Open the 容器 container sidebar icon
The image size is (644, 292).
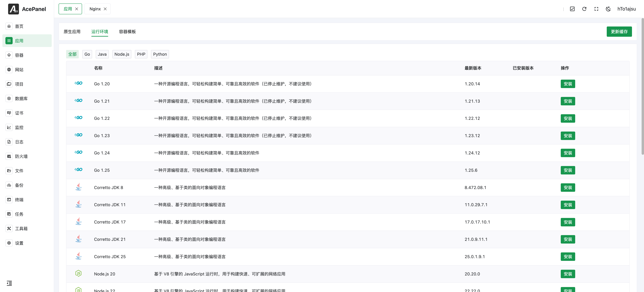click(x=9, y=55)
